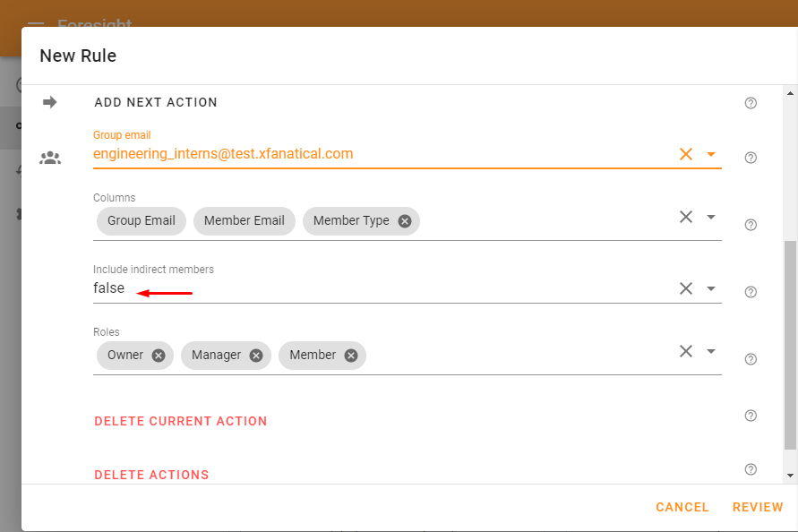Viewport: 798px width, 532px height.
Task: Click ADD NEXT ACTION
Action: (x=156, y=102)
